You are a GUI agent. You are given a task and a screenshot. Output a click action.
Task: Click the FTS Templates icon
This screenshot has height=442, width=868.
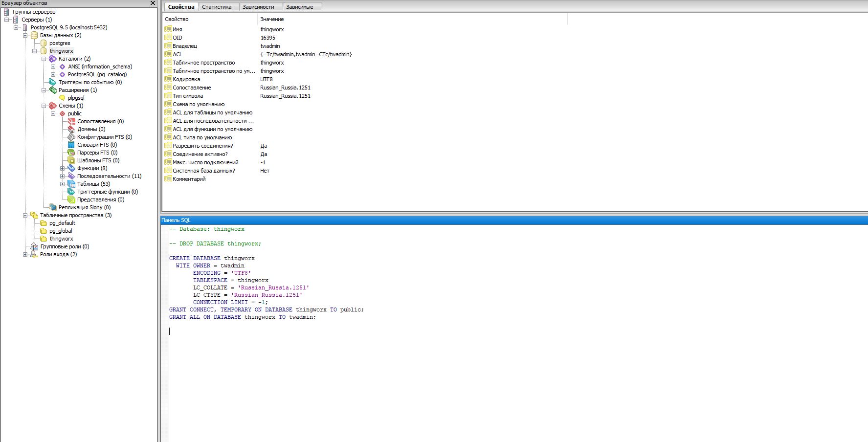pyautogui.click(x=71, y=160)
